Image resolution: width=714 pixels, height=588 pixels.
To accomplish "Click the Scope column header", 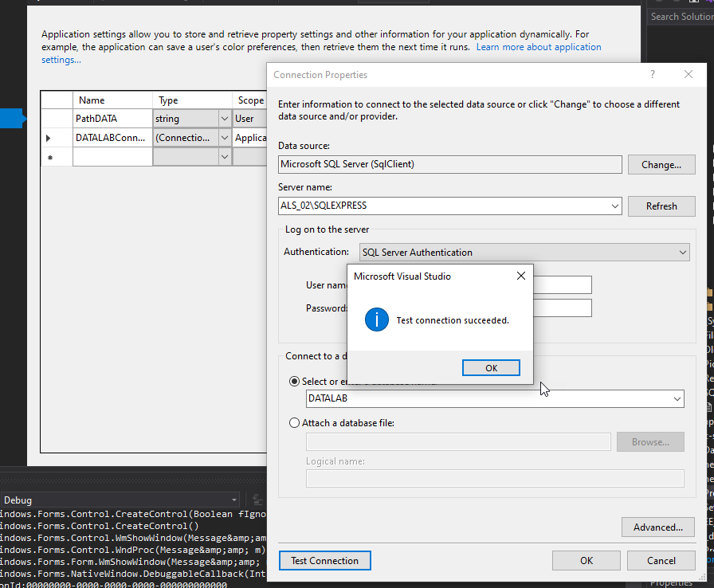I will pos(250,100).
